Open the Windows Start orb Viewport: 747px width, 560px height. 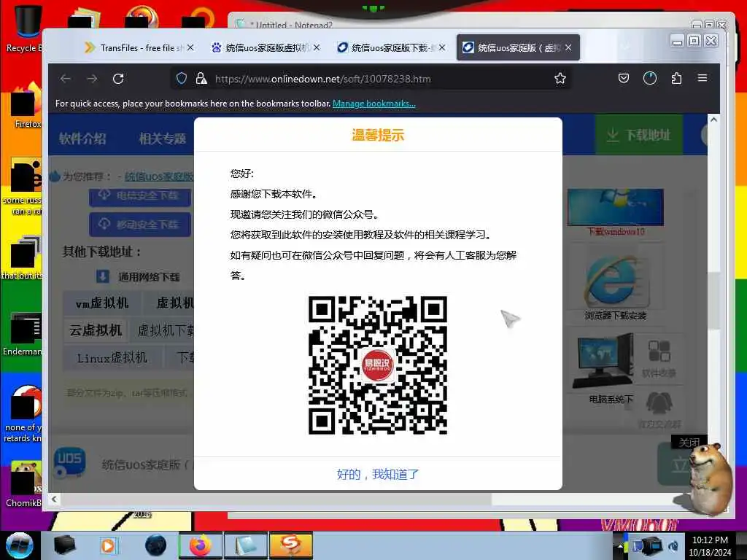click(20, 545)
